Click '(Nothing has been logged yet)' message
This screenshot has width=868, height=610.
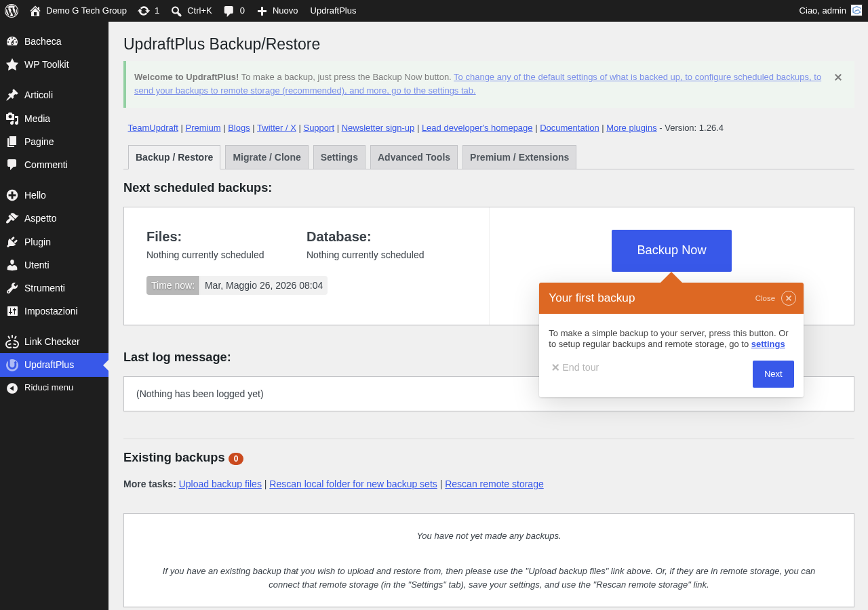[200, 394]
